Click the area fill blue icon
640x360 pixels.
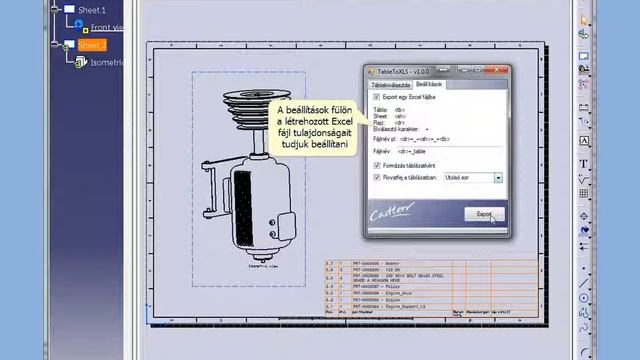[x=584, y=231]
